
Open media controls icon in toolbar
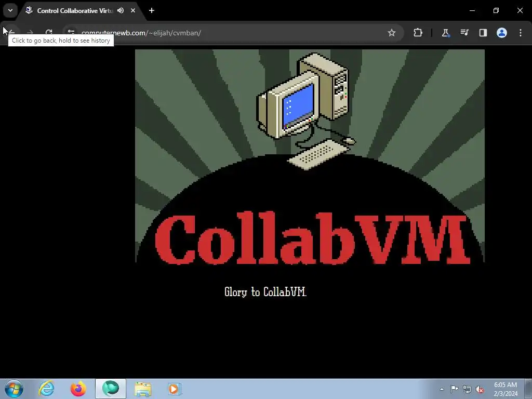[464, 33]
